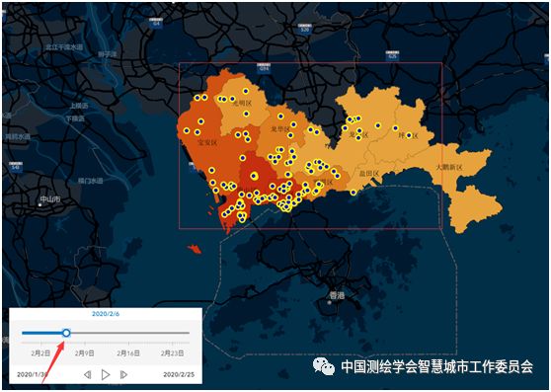Step forward to the next date
Image resolution: width=551 pixels, height=392 pixels.
click(x=123, y=375)
